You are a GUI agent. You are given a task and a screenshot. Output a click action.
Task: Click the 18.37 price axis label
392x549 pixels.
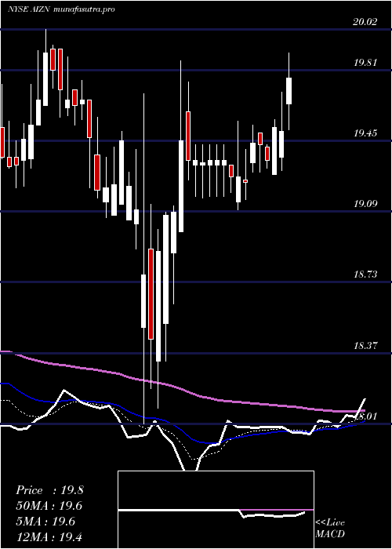pyautogui.click(x=365, y=346)
